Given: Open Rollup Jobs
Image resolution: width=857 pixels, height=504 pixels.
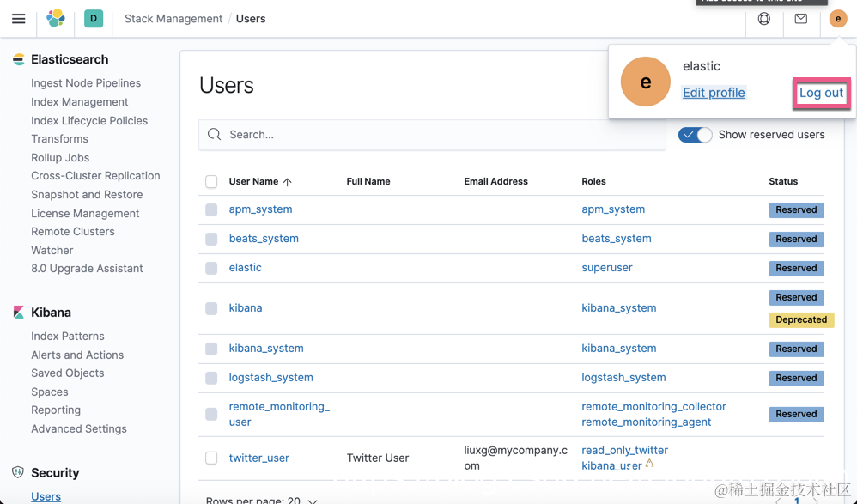Looking at the screenshot, I should (x=60, y=157).
